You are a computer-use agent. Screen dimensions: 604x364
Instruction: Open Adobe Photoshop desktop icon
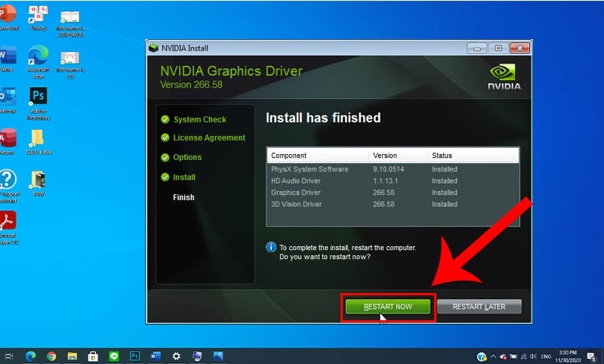pyautogui.click(x=39, y=103)
